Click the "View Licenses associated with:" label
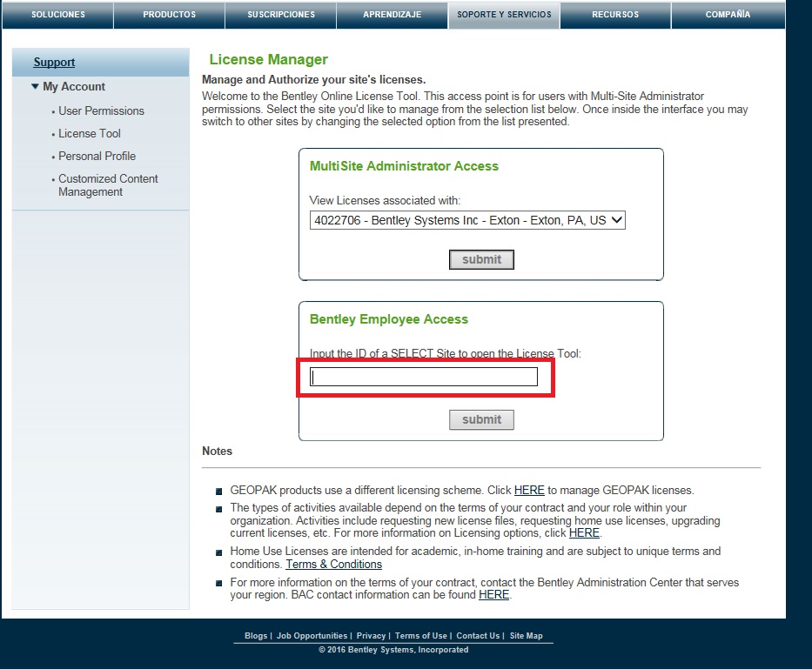This screenshot has width=812, height=669. point(385,200)
